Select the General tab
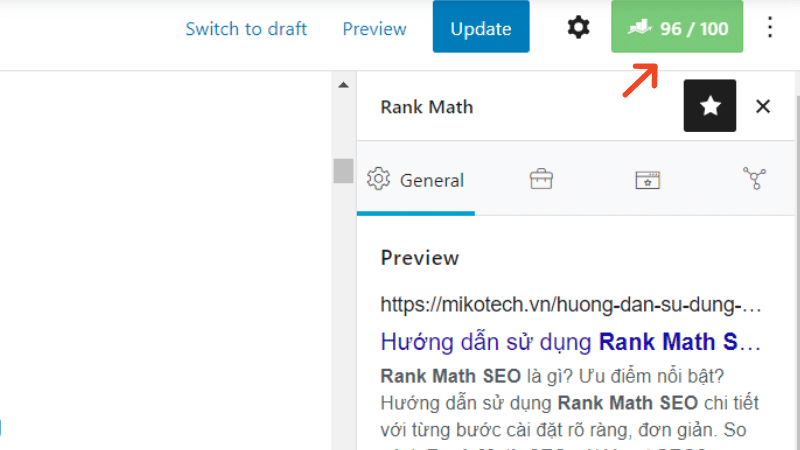Image resolution: width=800 pixels, height=450 pixels. pos(416,180)
